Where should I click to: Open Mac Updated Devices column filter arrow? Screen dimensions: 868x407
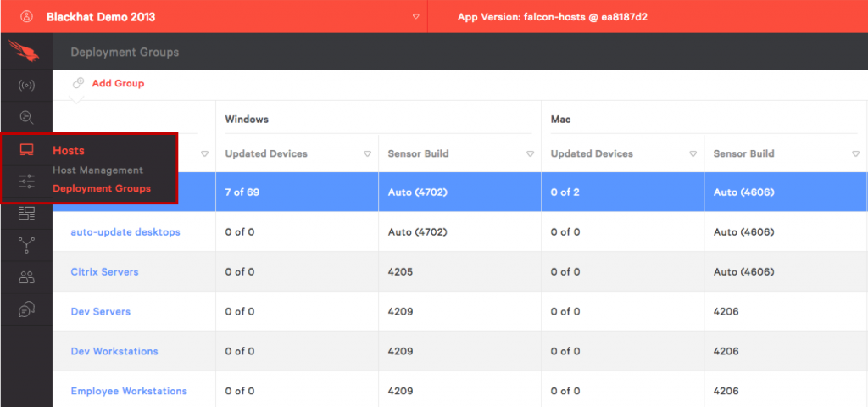click(693, 154)
